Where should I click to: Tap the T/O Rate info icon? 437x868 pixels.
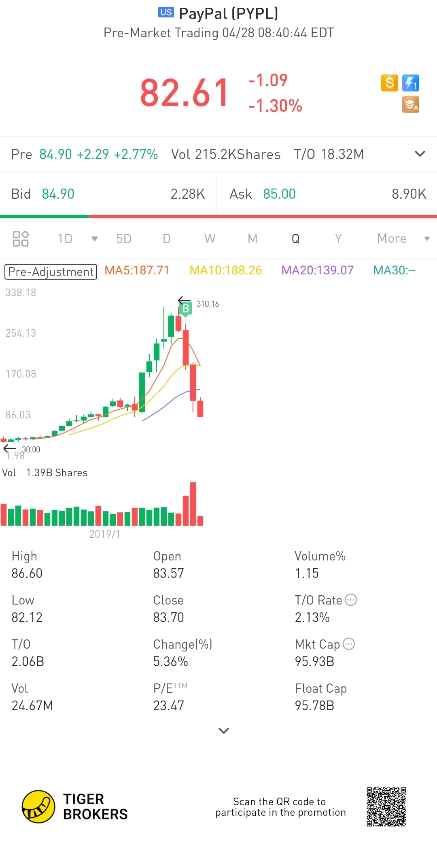coord(351,600)
